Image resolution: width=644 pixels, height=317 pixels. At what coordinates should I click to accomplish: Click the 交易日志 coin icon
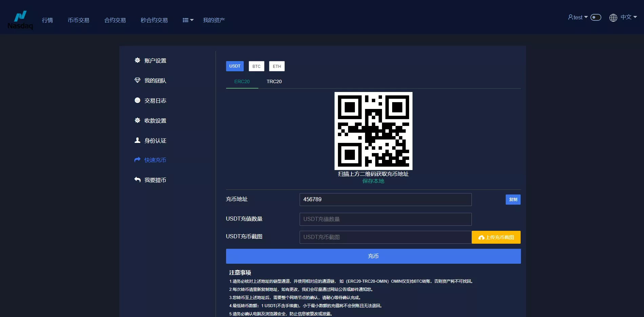pyautogui.click(x=137, y=100)
